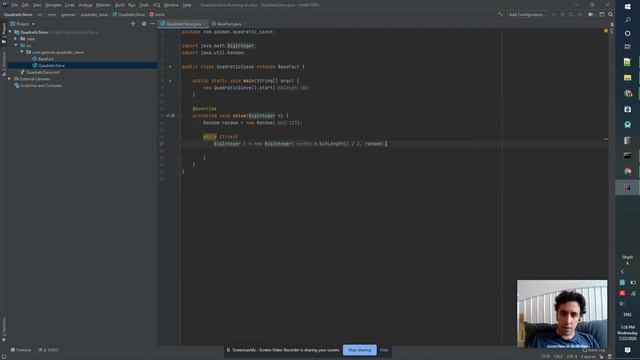The image size is (640, 360).
Task: Click override gutter icon beside solve method
Action: click(168, 116)
